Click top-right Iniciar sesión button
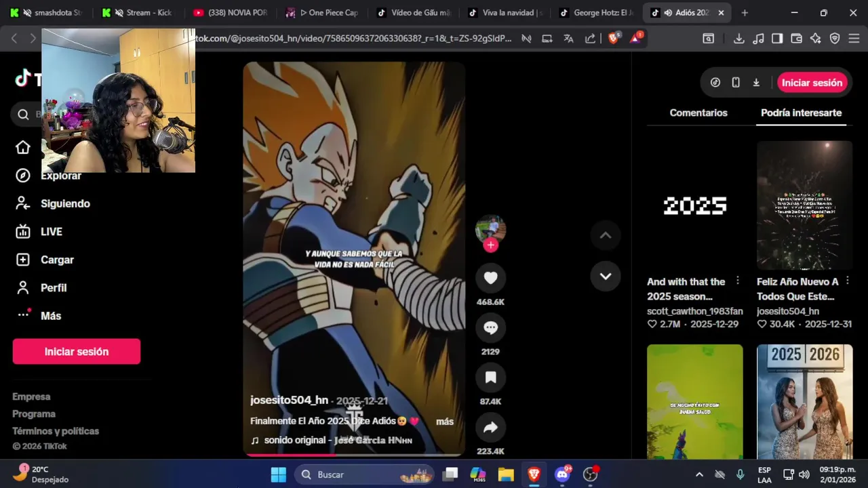 click(812, 83)
